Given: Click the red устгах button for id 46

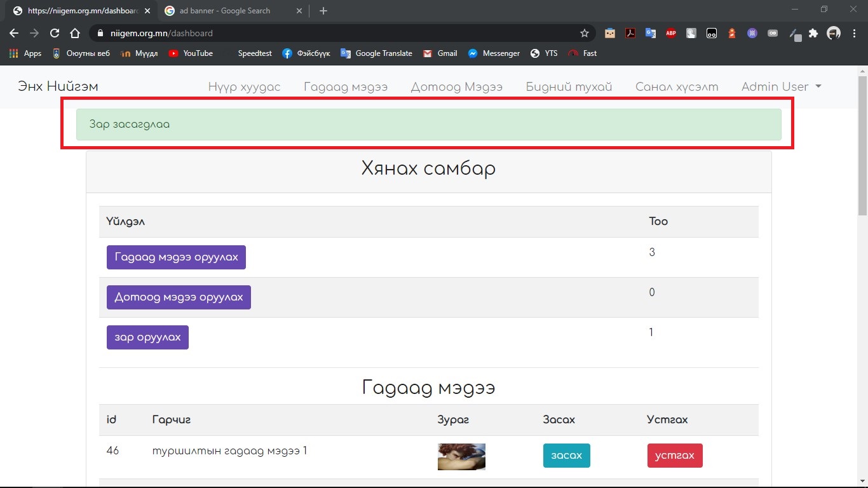Looking at the screenshot, I should (x=674, y=456).
